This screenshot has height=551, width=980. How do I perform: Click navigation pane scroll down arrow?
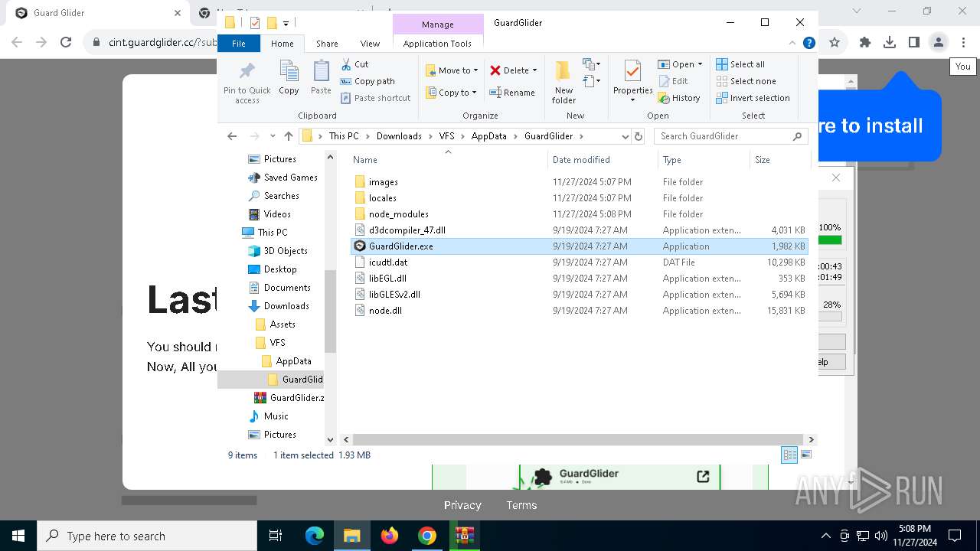(x=330, y=439)
